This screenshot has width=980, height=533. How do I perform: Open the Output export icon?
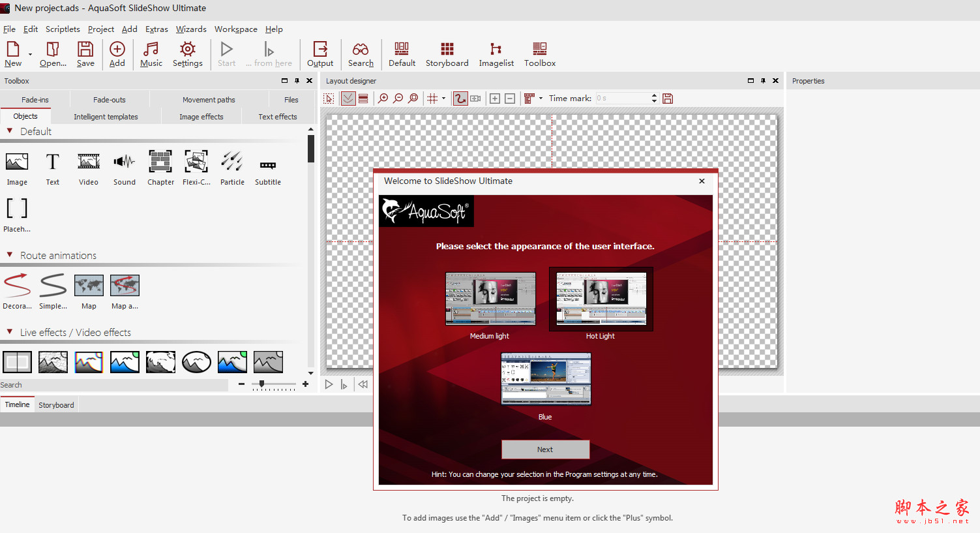tap(319, 54)
